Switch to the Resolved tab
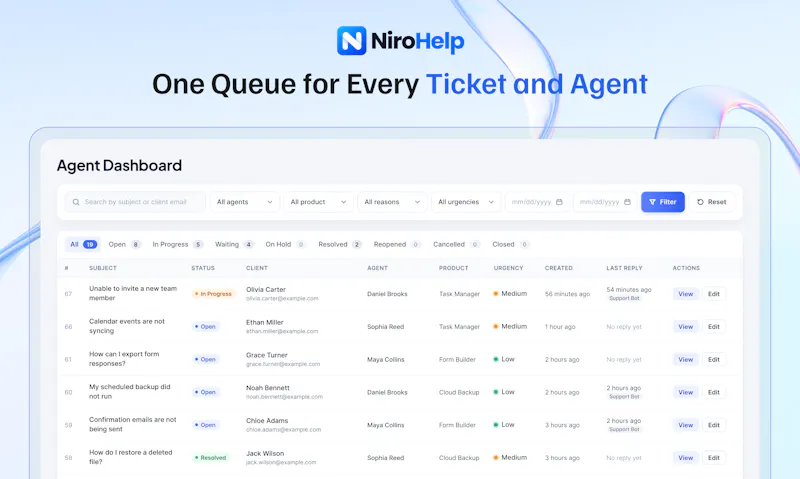 (340, 244)
